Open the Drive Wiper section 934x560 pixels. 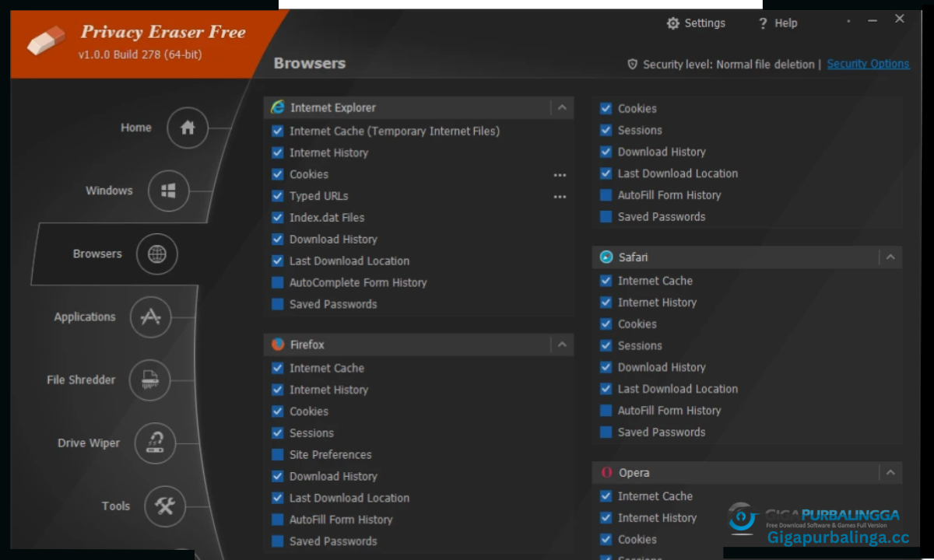click(89, 443)
